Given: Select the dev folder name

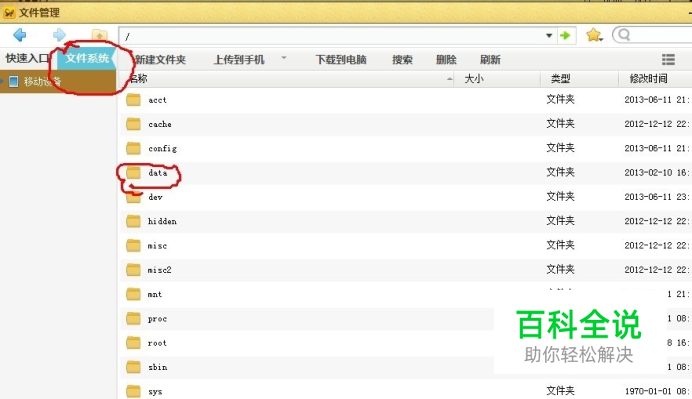Looking at the screenshot, I should click(155, 197).
